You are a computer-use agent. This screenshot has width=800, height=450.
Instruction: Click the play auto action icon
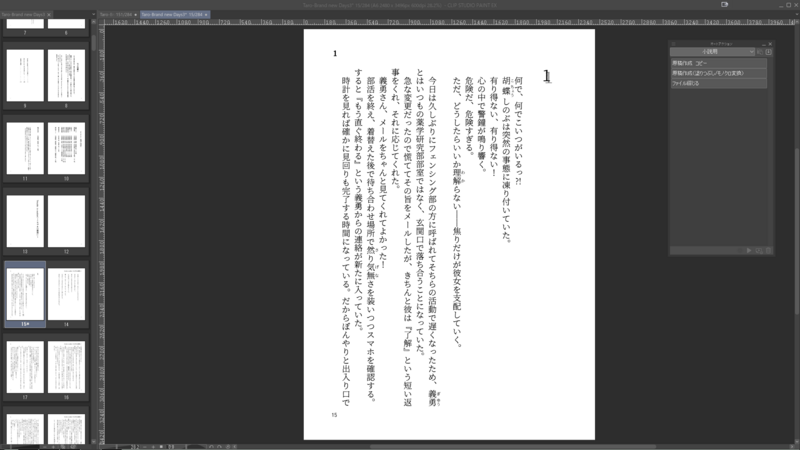click(749, 251)
